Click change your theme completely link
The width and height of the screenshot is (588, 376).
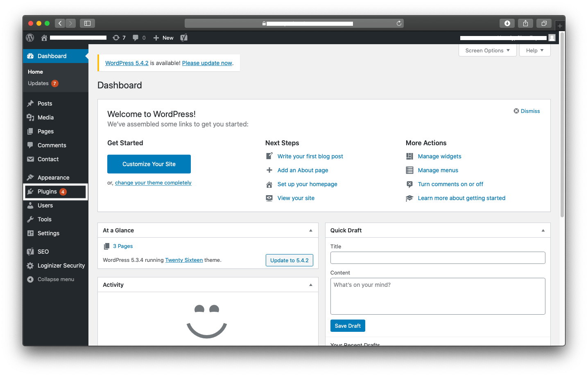tap(153, 183)
